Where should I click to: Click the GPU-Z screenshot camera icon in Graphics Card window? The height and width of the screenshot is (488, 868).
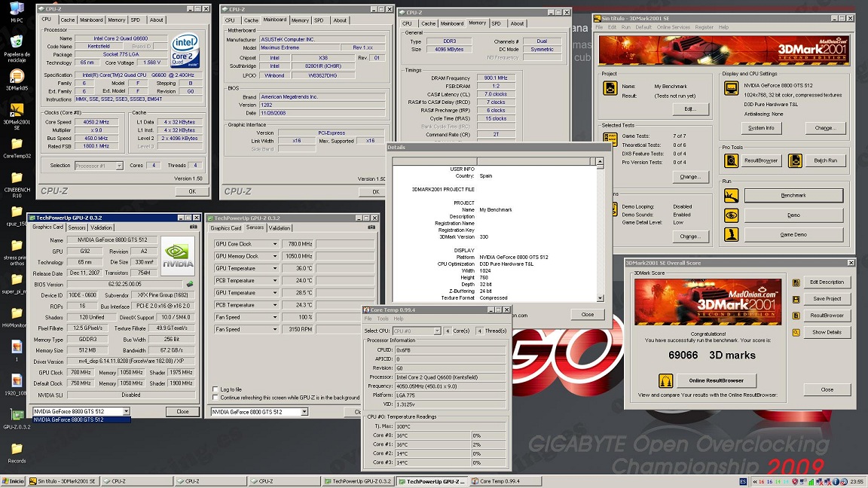click(193, 227)
